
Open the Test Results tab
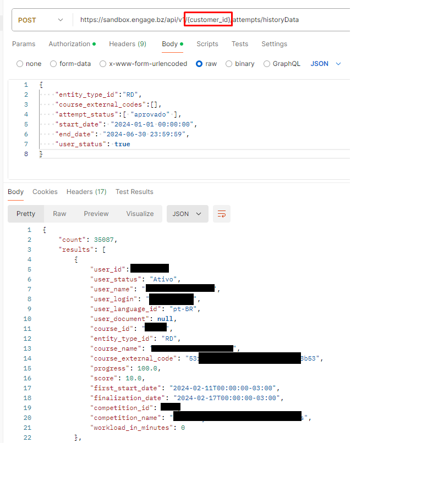[134, 192]
